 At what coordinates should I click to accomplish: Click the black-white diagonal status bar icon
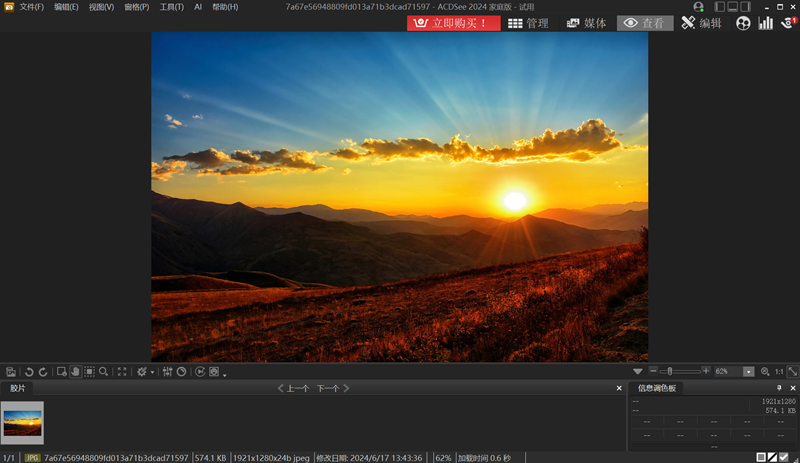pos(772,457)
